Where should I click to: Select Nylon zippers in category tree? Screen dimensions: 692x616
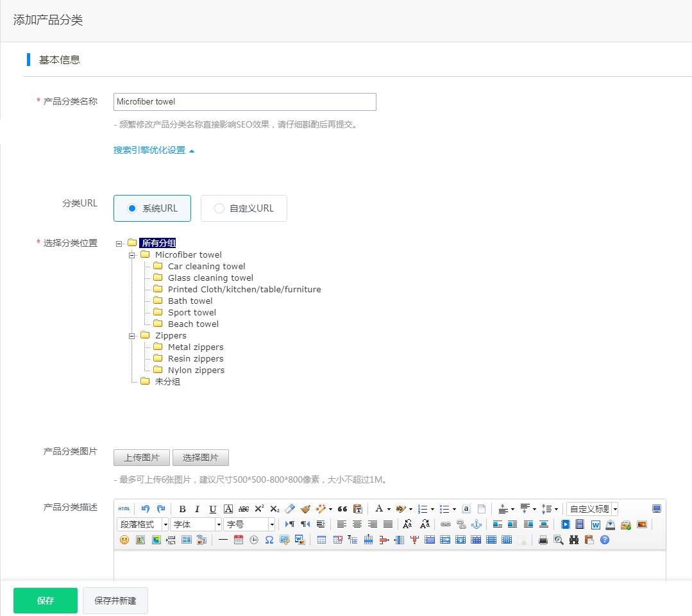coord(196,370)
